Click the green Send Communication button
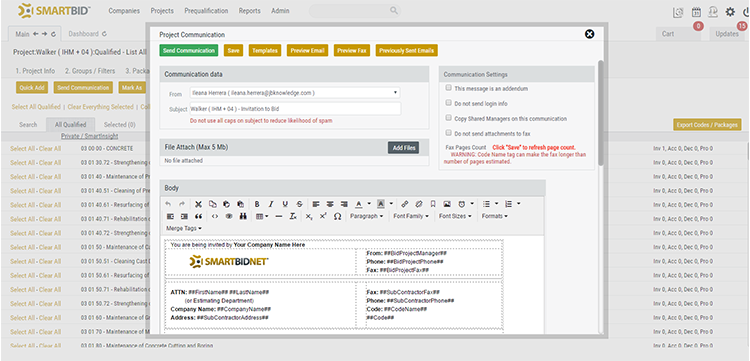Screen dimensions: 750x361 pyautogui.click(x=189, y=51)
